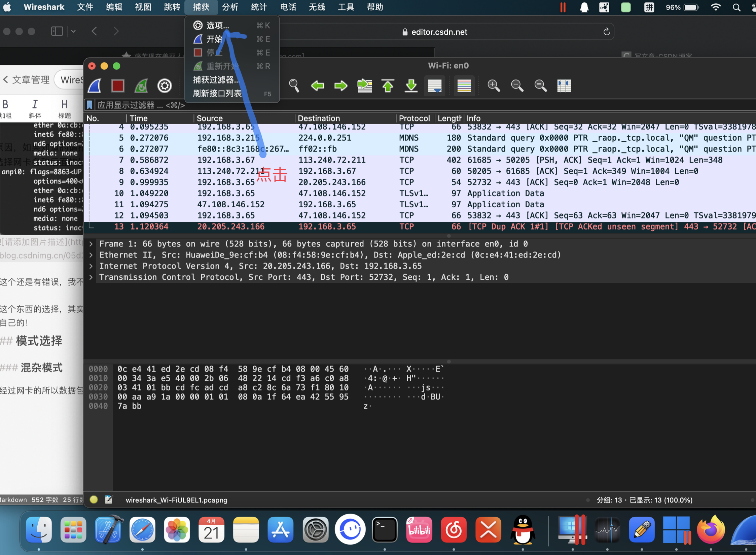Expand Transmission Control Protocol tree row
756x555 pixels.
coord(91,277)
